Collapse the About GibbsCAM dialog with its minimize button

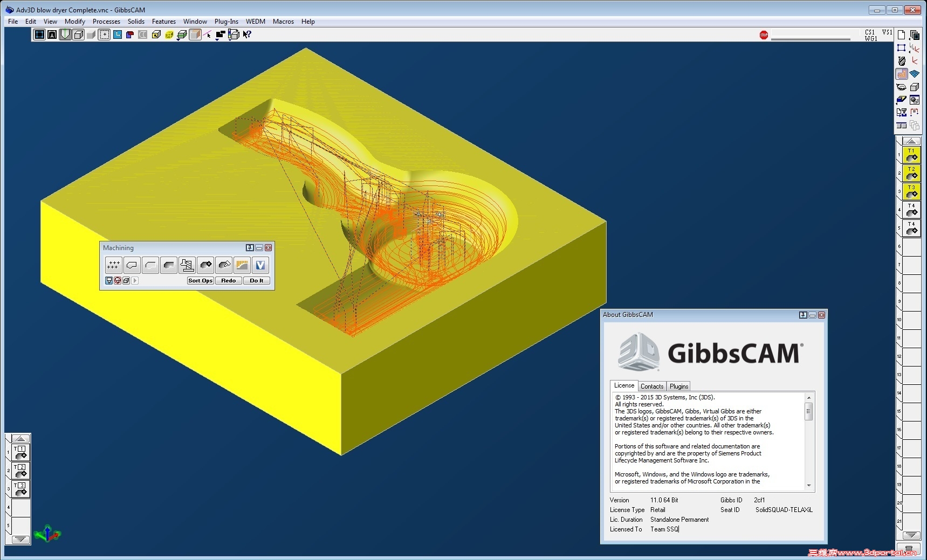point(812,315)
